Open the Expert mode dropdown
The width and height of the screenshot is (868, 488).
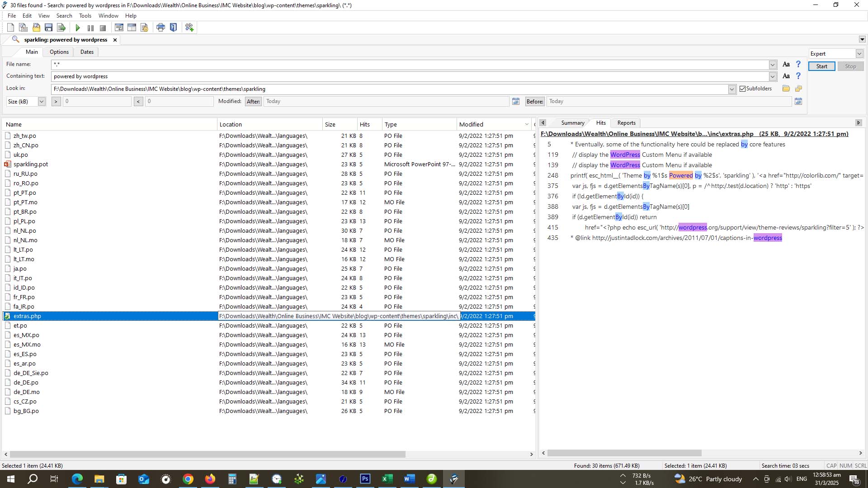pos(859,54)
